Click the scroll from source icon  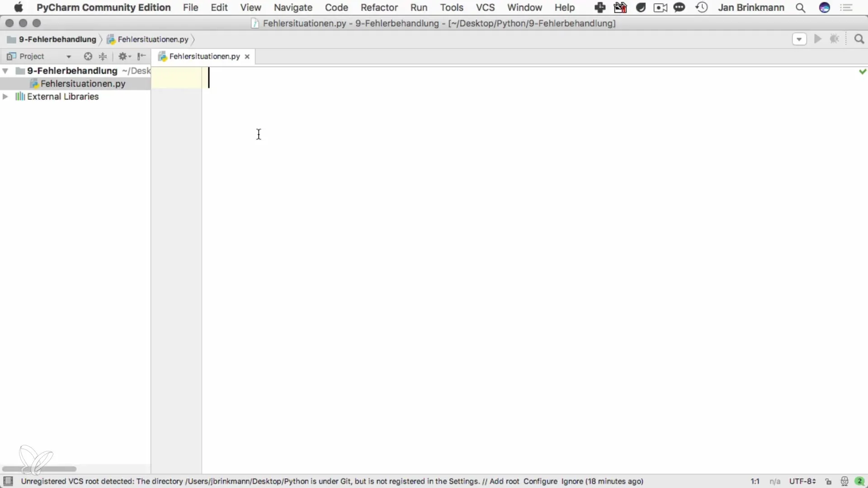[x=88, y=56]
